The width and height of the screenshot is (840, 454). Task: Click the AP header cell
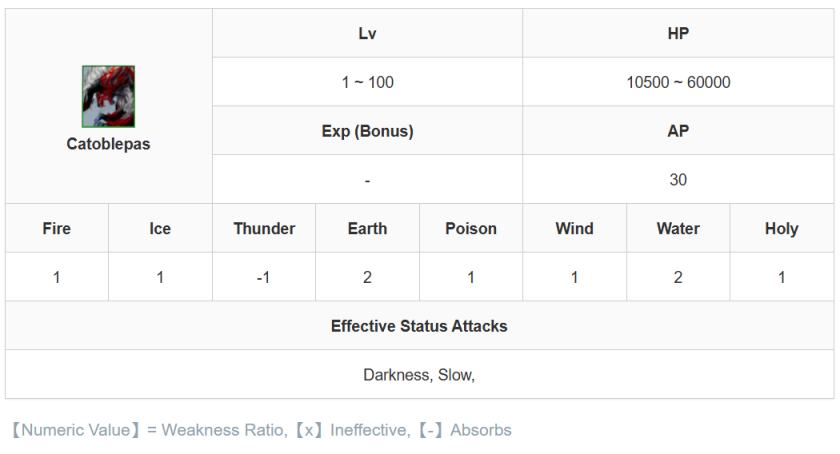(678, 131)
